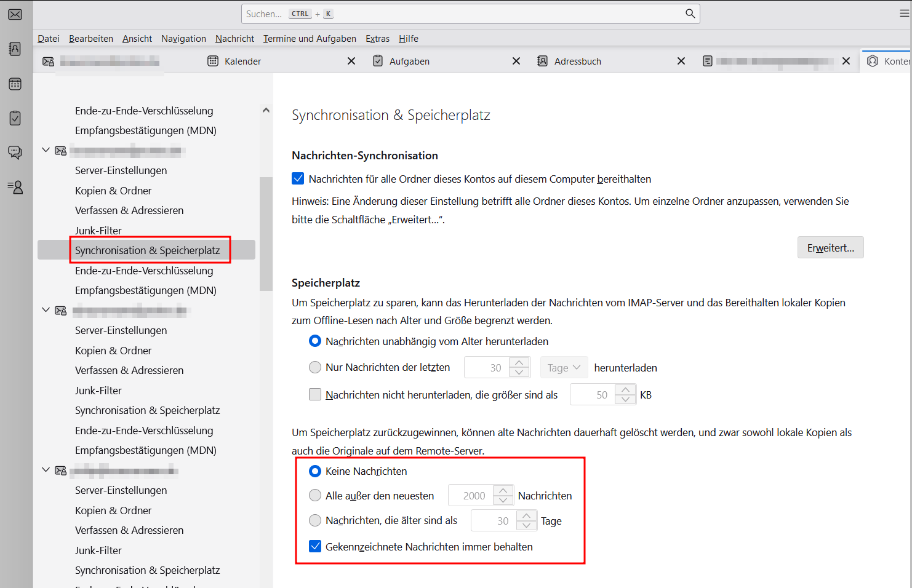Open the Mail space icon in sidebar
The height and width of the screenshot is (588, 912).
(x=15, y=14)
